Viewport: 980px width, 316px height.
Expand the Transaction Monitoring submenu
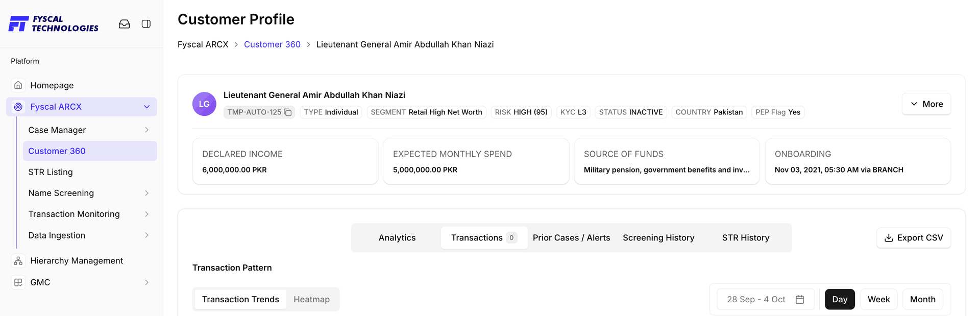point(147,214)
